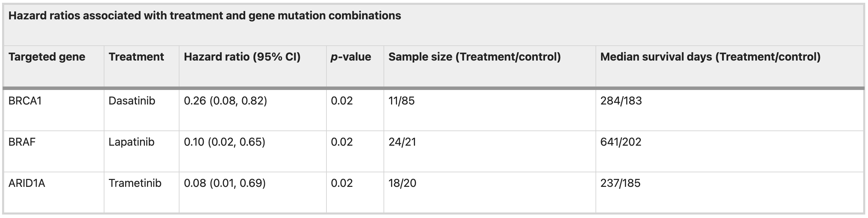Viewport: 868px width, 218px height.
Task: Click the Dasatinib treatment cell
Action: (132, 101)
